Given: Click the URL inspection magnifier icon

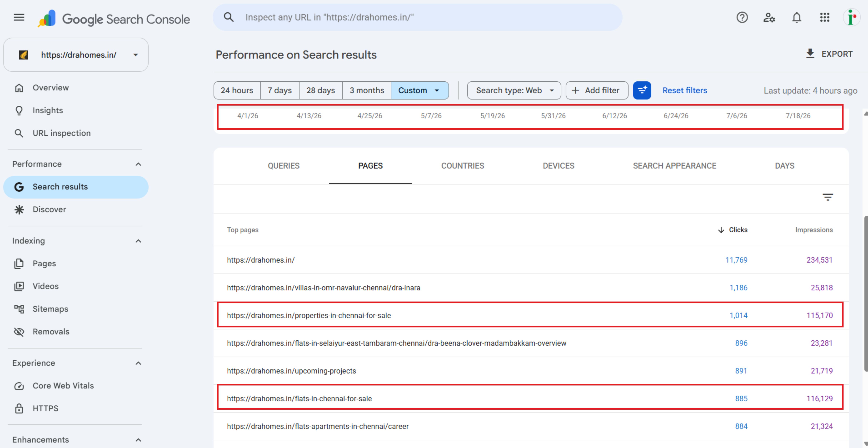Looking at the screenshot, I should [x=19, y=133].
